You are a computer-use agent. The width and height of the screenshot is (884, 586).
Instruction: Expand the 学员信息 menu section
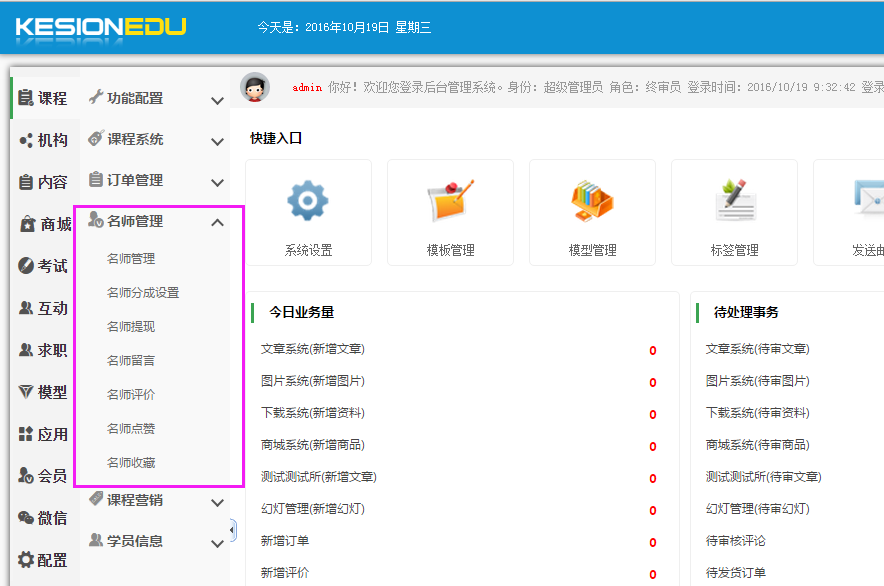coord(155,542)
